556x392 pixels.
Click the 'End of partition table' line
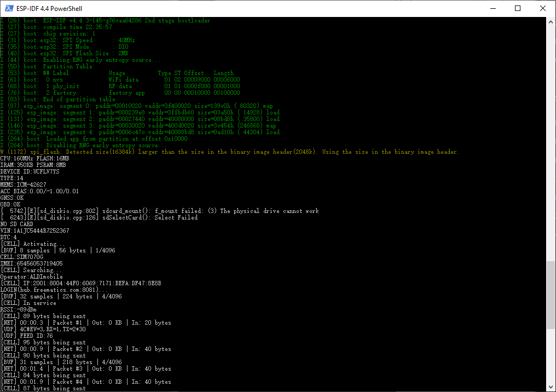pos(58,99)
